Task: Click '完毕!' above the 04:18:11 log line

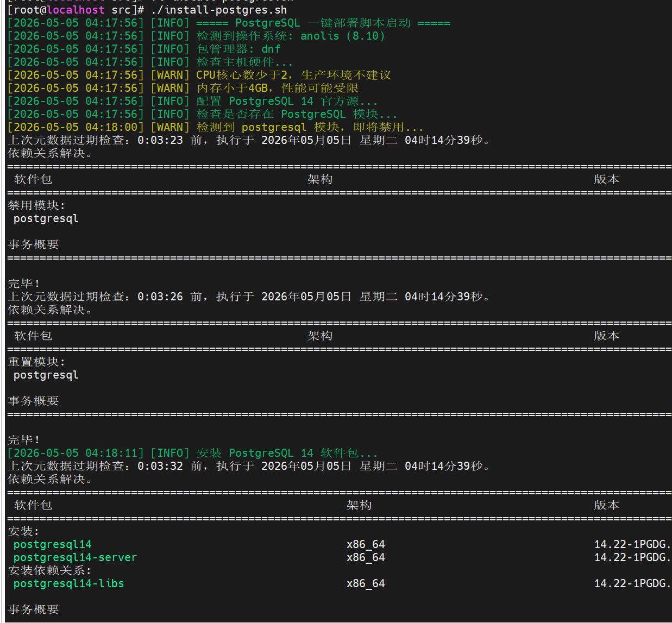Action: pyautogui.click(x=23, y=440)
